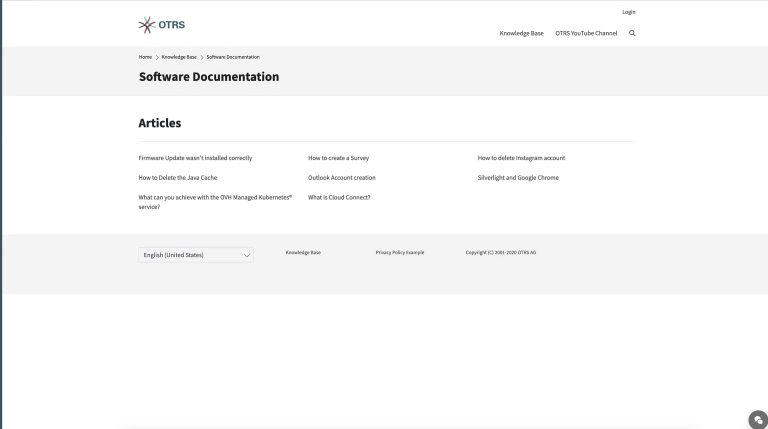Open article What is Cloud Connect?

[339, 197]
